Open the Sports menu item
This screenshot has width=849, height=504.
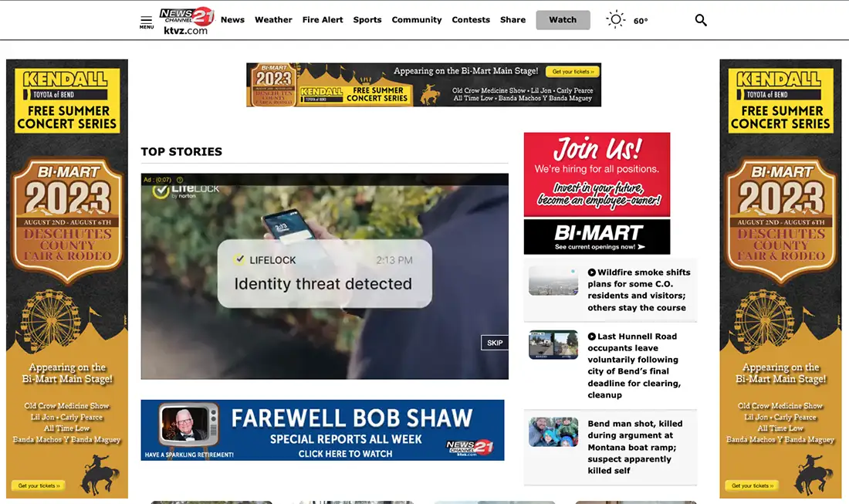(x=367, y=19)
